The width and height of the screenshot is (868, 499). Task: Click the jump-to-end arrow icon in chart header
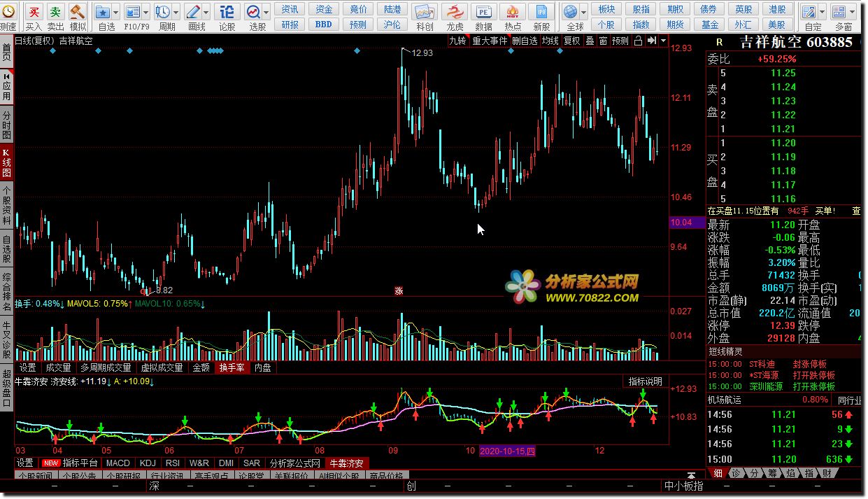651,41
